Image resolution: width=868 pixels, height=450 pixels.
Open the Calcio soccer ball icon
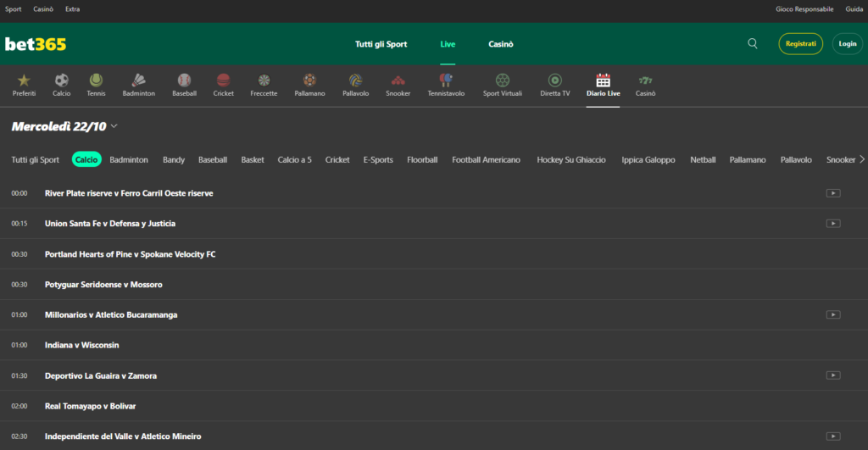61,81
